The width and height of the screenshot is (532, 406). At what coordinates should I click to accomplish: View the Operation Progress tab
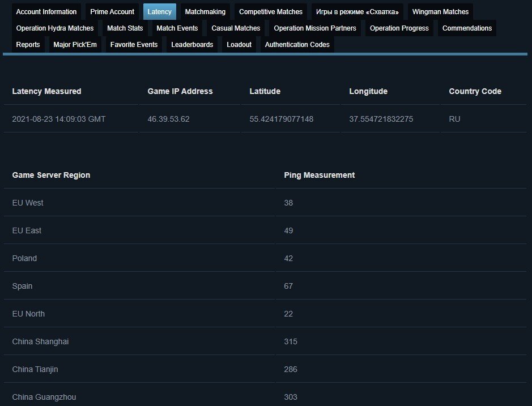coord(399,28)
